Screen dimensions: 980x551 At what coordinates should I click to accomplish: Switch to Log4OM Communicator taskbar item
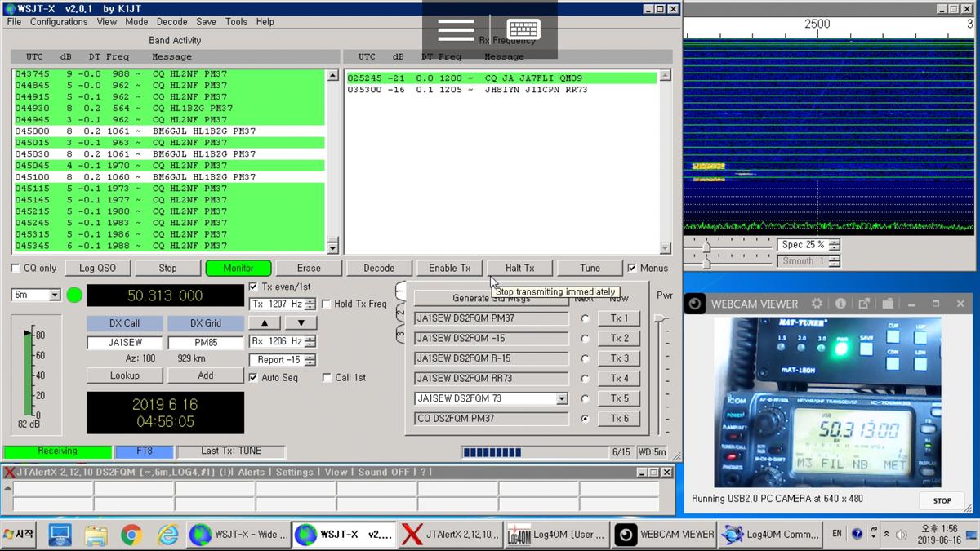(x=771, y=535)
